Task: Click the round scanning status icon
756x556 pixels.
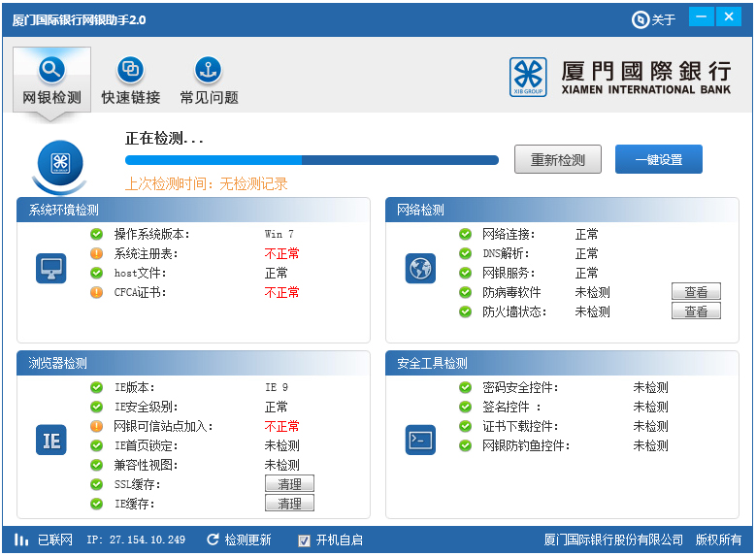Action: click(x=59, y=164)
